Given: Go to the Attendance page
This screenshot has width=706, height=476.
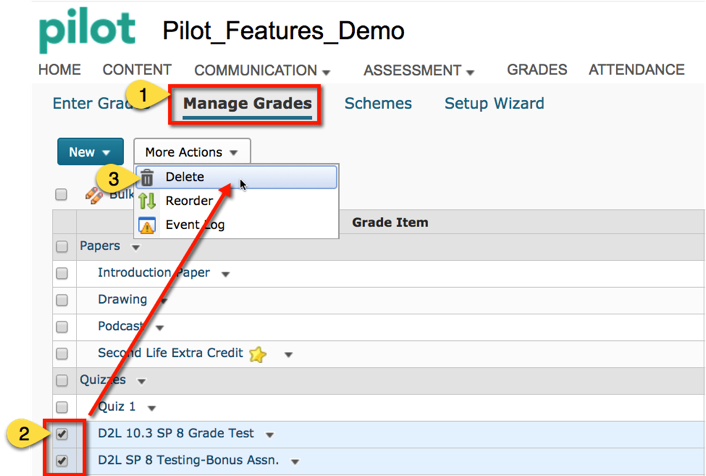Looking at the screenshot, I should pos(636,70).
